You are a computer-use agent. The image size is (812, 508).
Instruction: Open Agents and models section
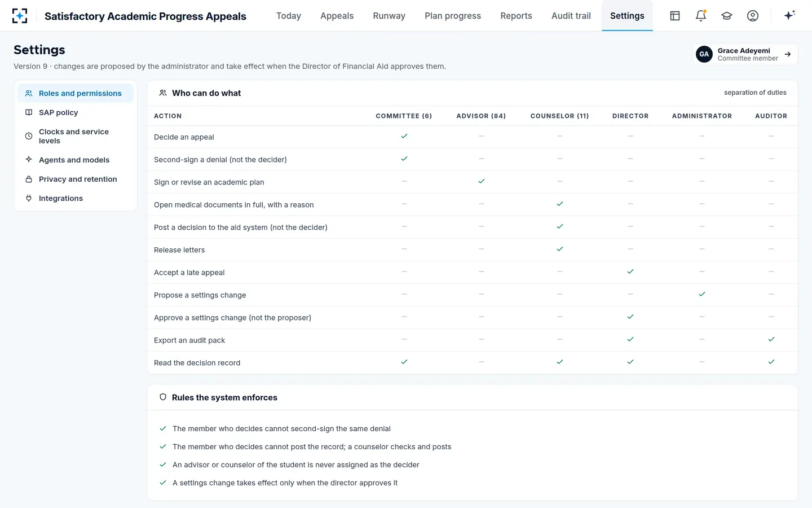pos(76,160)
